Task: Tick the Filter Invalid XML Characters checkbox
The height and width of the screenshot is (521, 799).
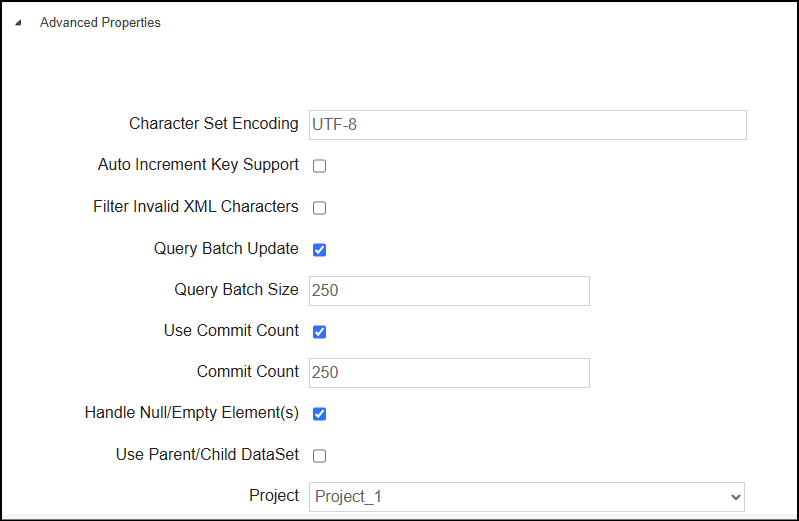Action: (x=319, y=207)
